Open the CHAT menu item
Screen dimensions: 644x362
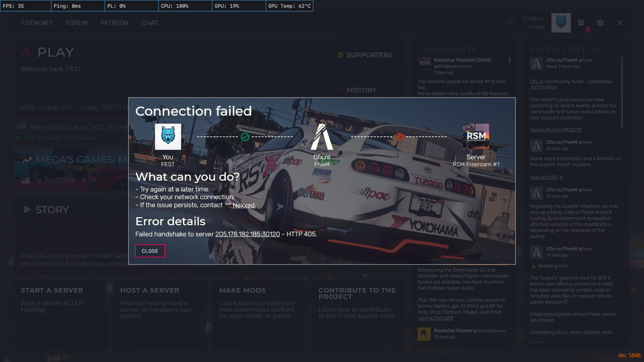[150, 23]
